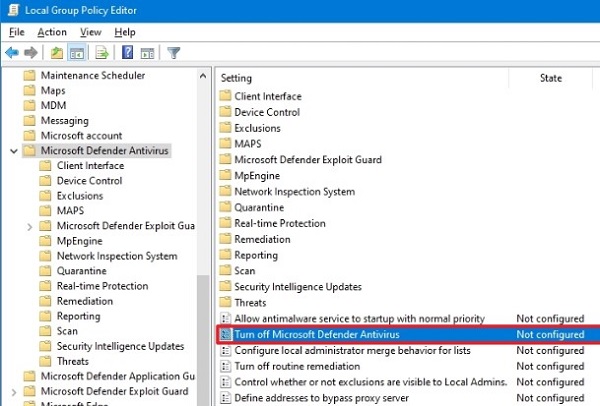Open the Action menu
The image size is (600, 406).
click(x=52, y=32)
